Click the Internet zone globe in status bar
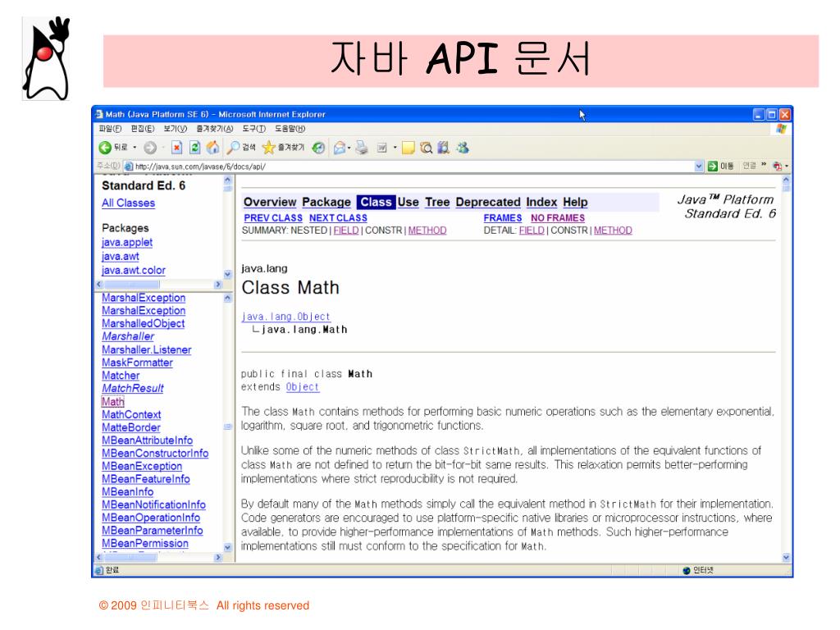This screenshot has height=630, width=840. (687, 571)
